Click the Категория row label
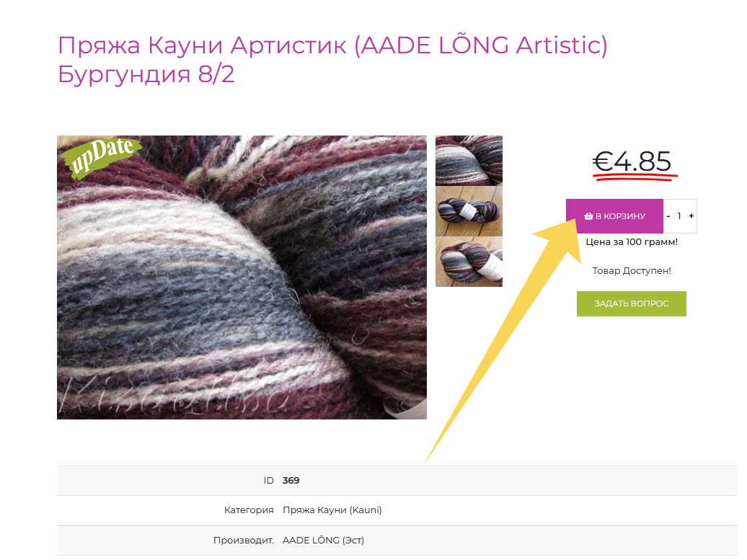747x560 pixels. tap(249, 510)
